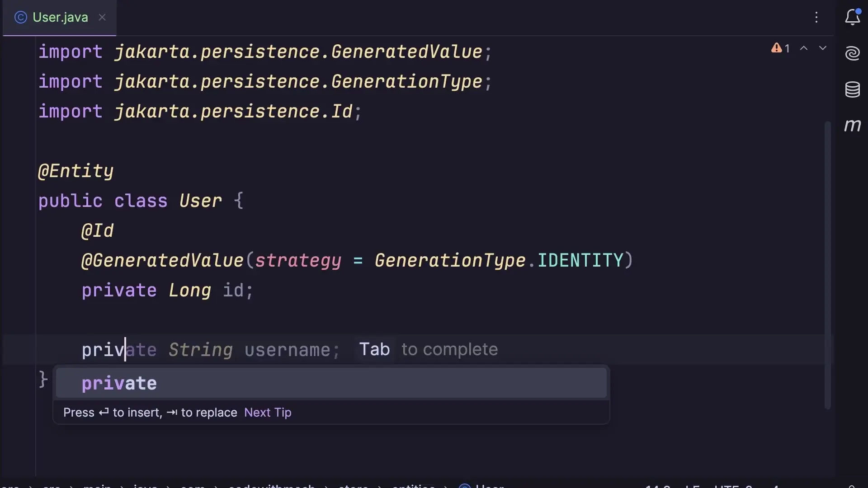Click the import jakarta.persistence.GeneratedValue line
This screenshot has width=868, height=488.
(x=265, y=52)
